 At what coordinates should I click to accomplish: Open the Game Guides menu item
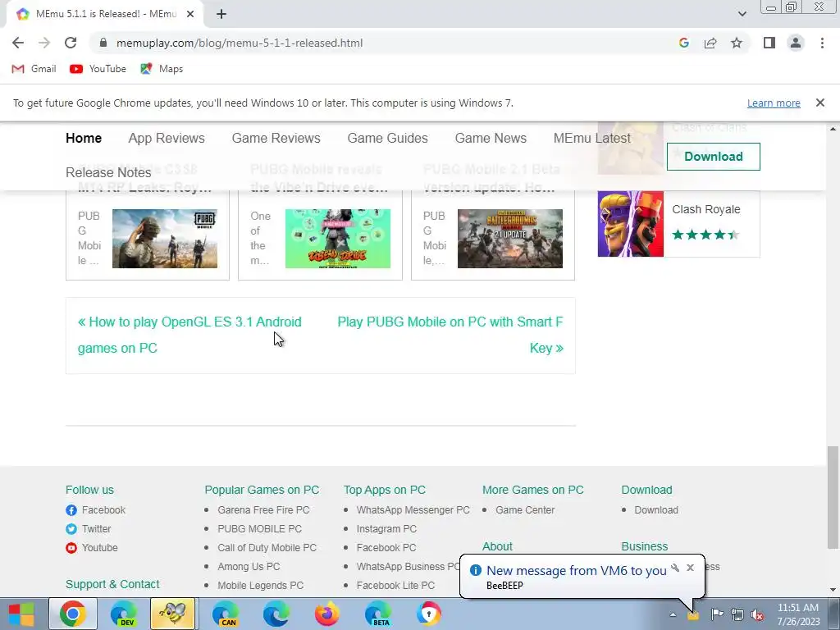pos(387,138)
